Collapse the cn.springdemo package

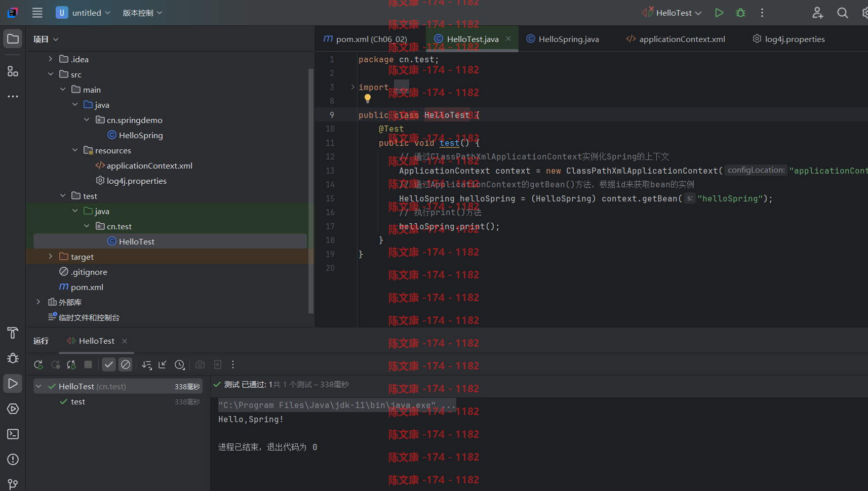pos(87,120)
